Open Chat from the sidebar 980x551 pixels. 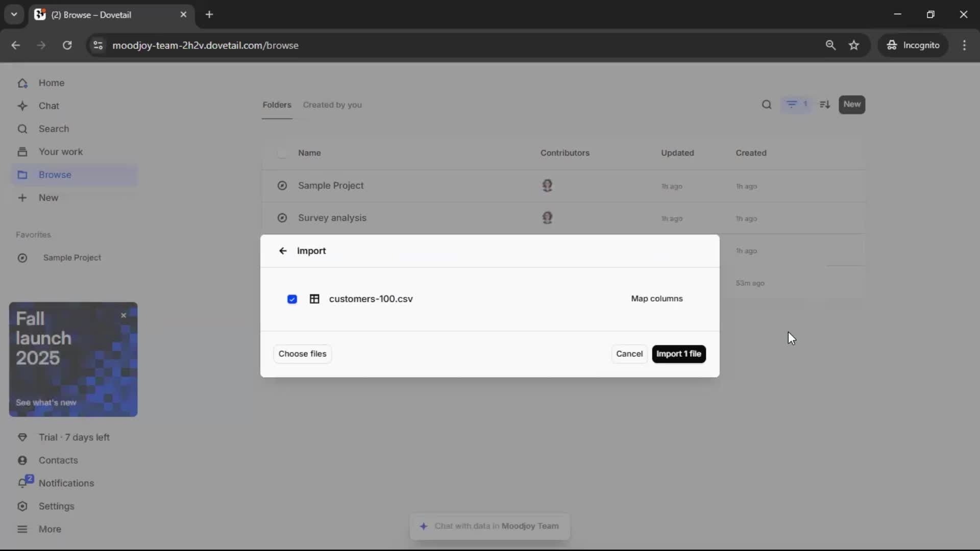pyautogui.click(x=49, y=106)
